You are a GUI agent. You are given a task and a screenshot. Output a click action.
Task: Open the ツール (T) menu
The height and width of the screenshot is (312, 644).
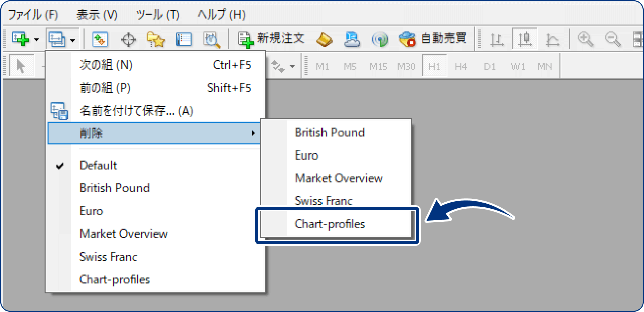pos(157,14)
